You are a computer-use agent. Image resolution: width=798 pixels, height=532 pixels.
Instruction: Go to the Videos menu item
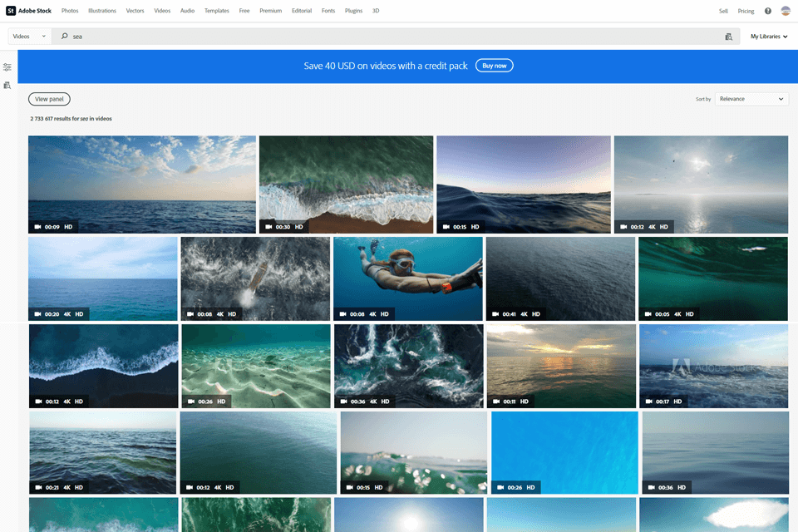coord(162,11)
